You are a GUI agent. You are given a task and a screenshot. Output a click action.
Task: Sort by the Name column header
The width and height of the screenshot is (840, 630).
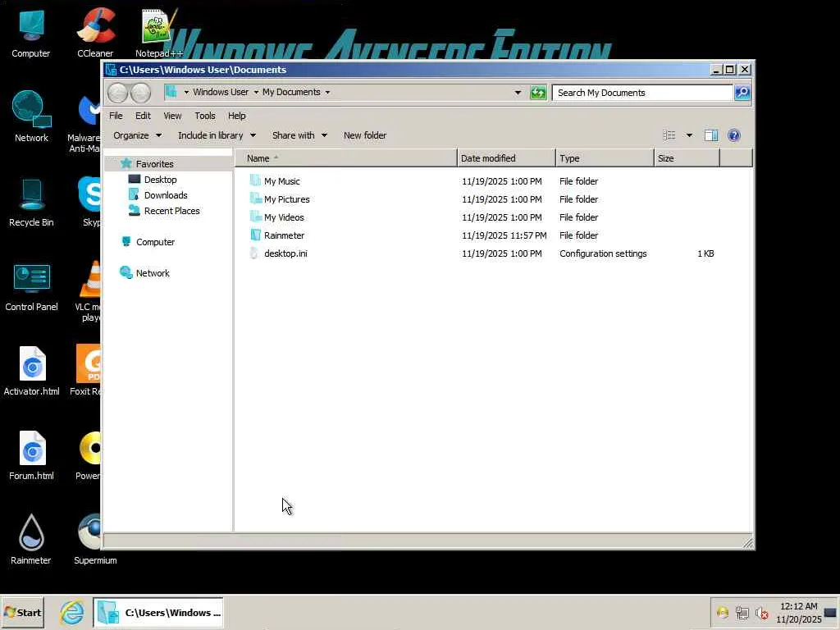point(346,158)
